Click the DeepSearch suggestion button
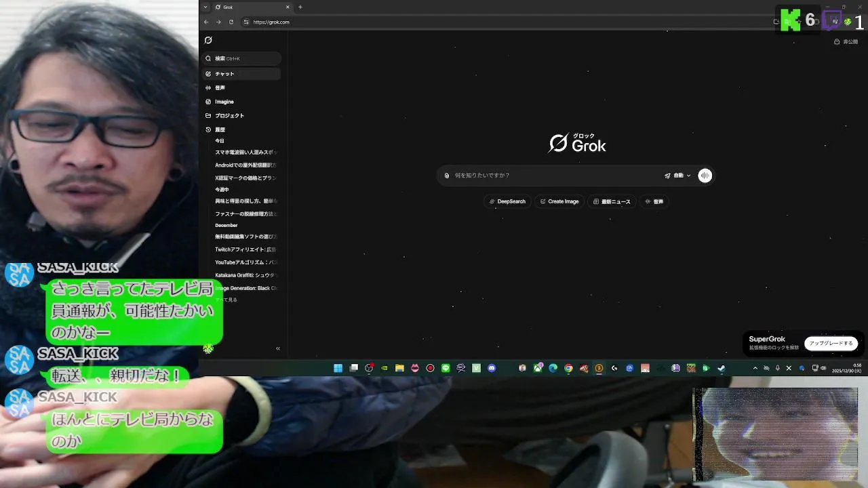 [507, 201]
